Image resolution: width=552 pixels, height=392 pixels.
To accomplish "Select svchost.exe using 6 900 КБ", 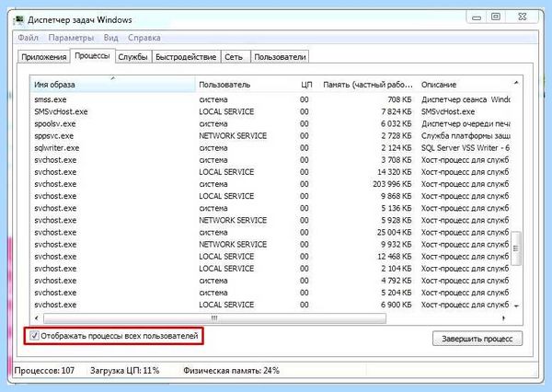I will pos(271,305).
